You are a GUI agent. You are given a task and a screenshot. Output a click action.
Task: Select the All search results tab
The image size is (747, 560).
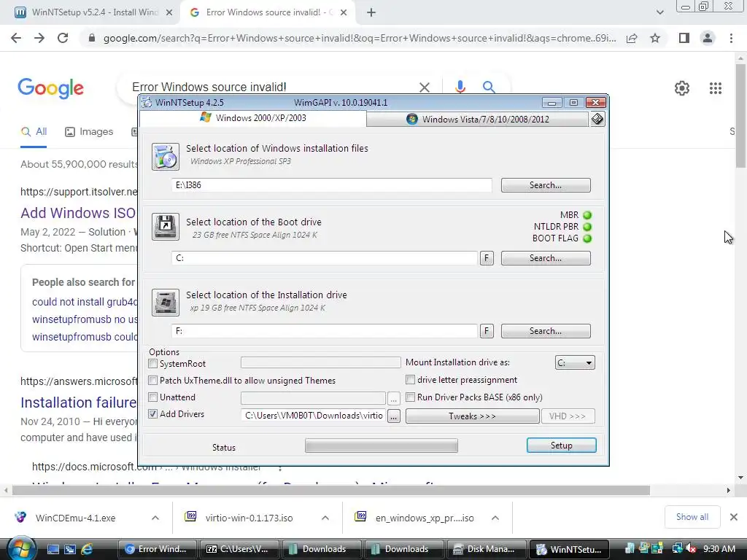tap(34, 132)
